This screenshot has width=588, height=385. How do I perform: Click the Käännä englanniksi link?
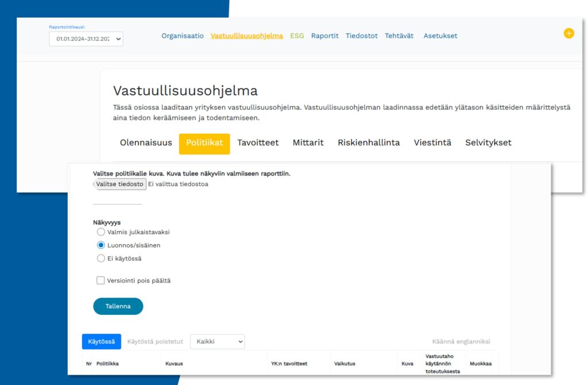(x=461, y=341)
